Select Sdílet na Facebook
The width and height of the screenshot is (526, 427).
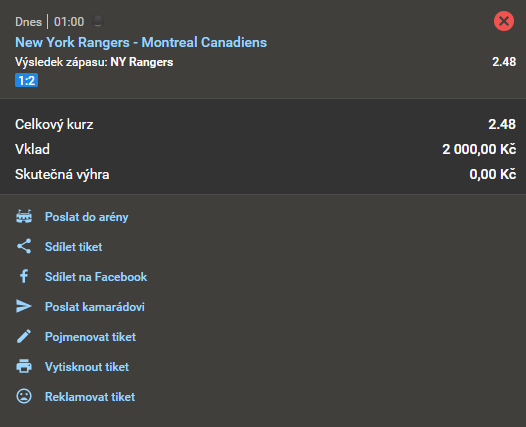point(96,277)
